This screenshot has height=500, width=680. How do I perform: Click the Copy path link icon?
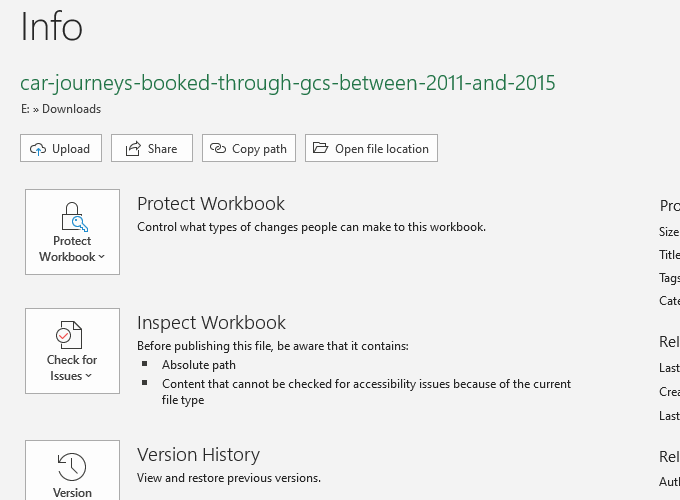pyautogui.click(x=219, y=149)
